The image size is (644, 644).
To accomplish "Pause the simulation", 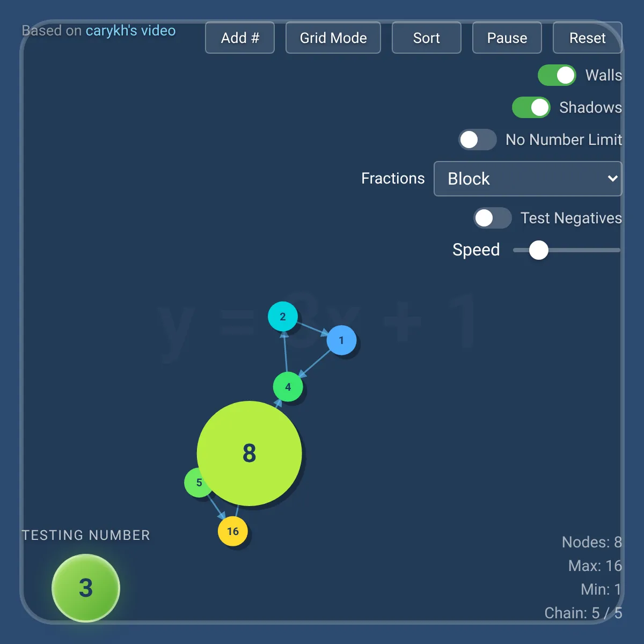I will 507,38.
